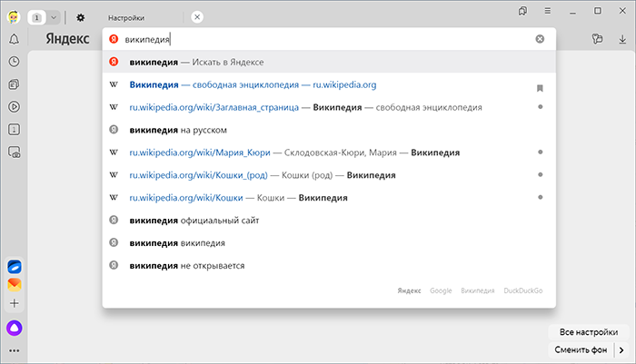Clear the address bar text
The width and height of the screenshot is (636, 364).
(540, 39)
